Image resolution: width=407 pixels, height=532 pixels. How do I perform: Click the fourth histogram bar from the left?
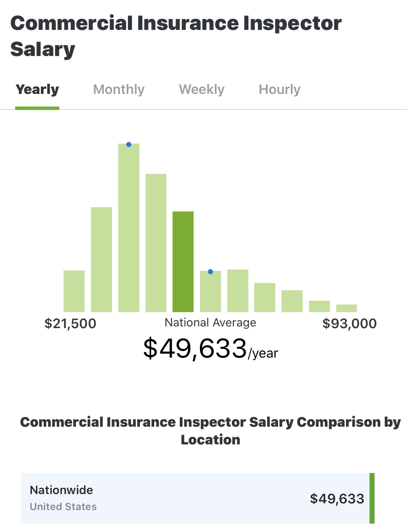tap(156, 243)
